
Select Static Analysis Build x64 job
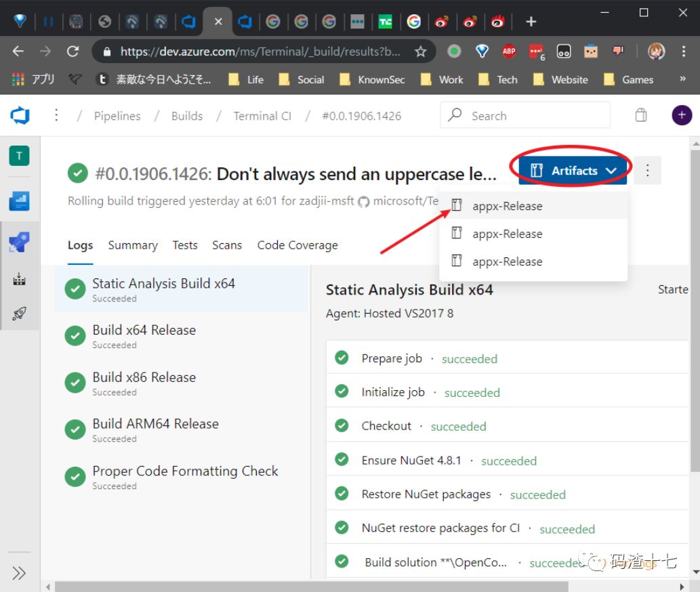[x=181, y=289]
